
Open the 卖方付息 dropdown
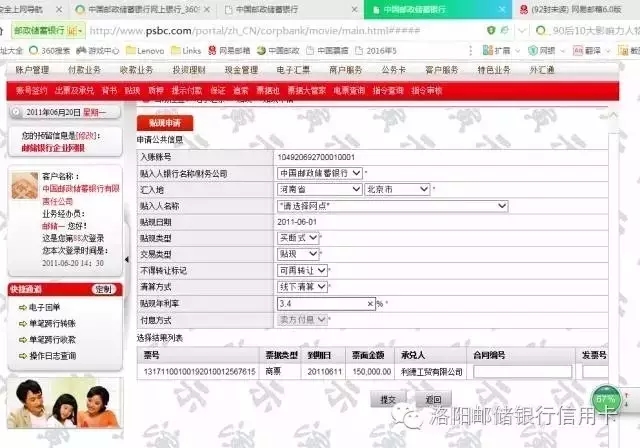pyautogui.click(x=302, y=319)
